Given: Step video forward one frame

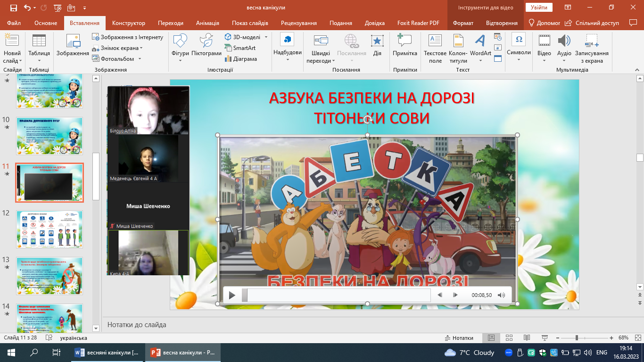Looking at the screenshot, I should [455, 295].
